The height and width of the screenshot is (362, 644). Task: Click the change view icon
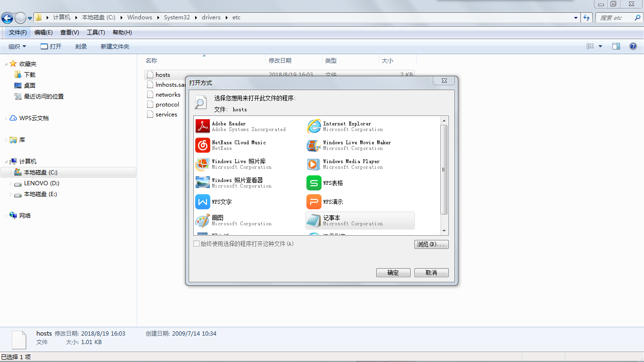(590, 46)
